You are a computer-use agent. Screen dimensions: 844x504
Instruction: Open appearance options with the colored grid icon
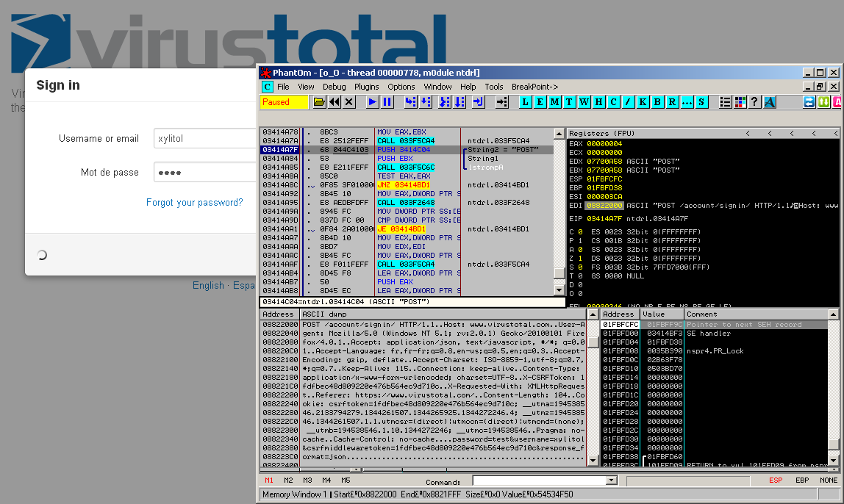(740, 102)
